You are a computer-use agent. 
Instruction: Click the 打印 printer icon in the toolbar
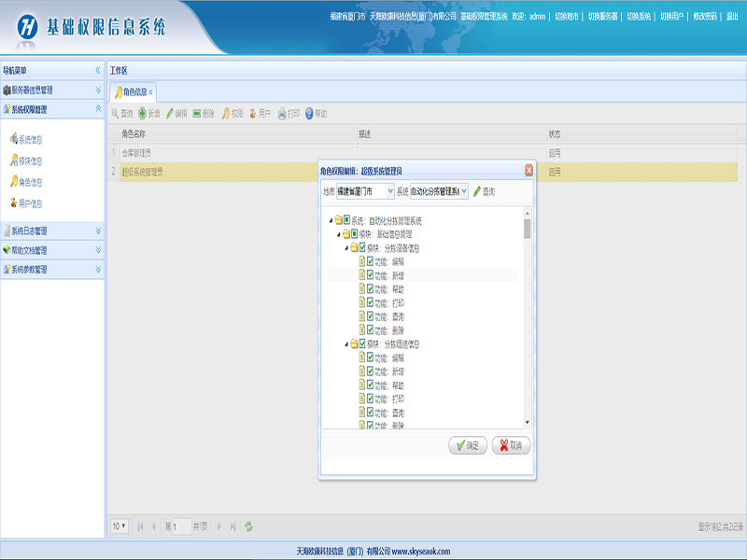pyautogui.click(x=281, y=113)
